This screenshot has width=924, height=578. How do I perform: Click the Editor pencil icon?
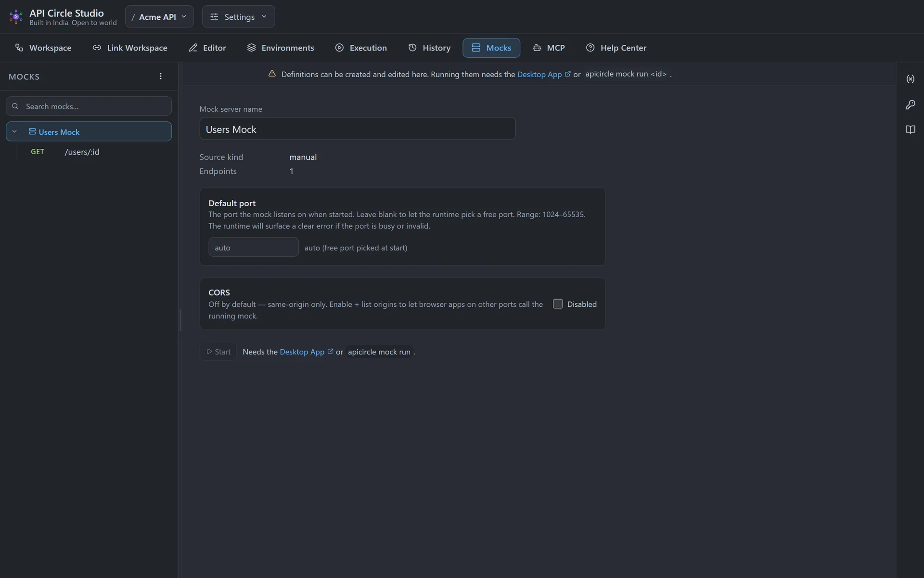(193, 48)
